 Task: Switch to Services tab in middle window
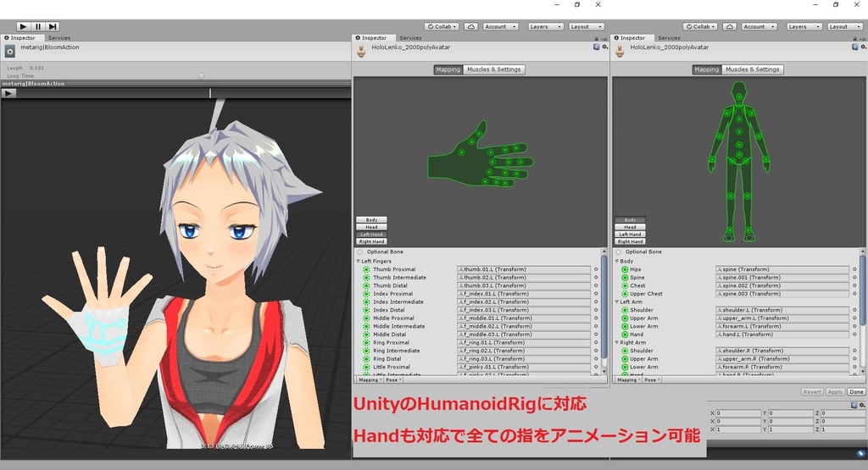tap(410, 38)
